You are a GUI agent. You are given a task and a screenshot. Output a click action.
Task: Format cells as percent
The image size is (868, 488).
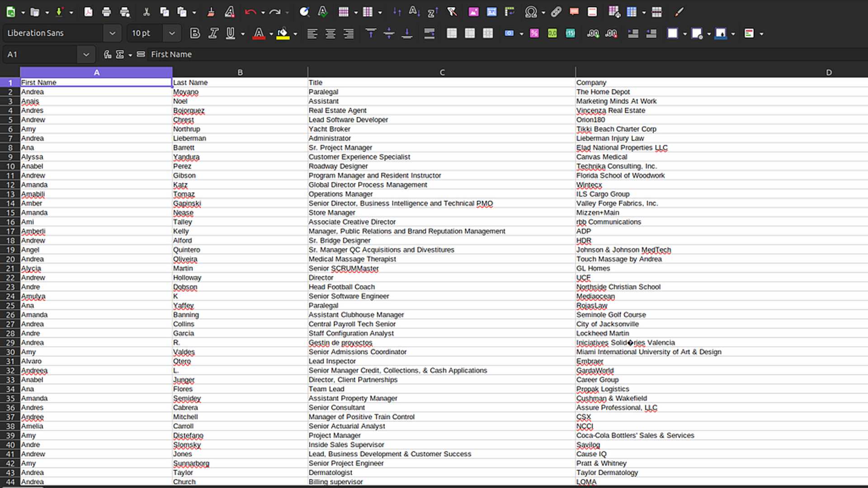coord(534,33)
